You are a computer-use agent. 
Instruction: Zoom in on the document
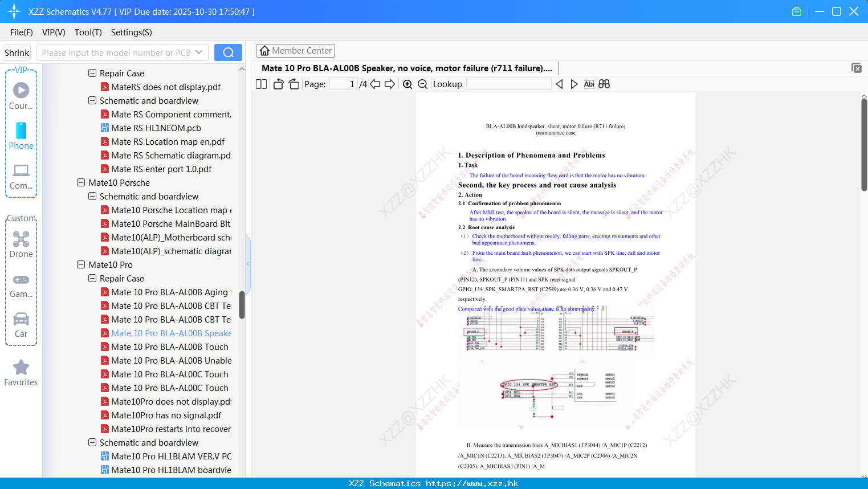pyautogui.click(x=407, y=84)
